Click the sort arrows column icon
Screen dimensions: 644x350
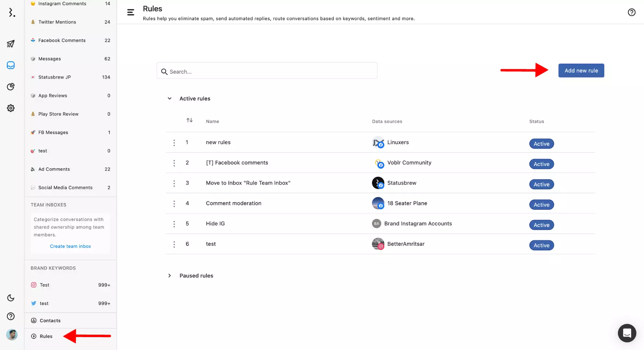(190, 120)
